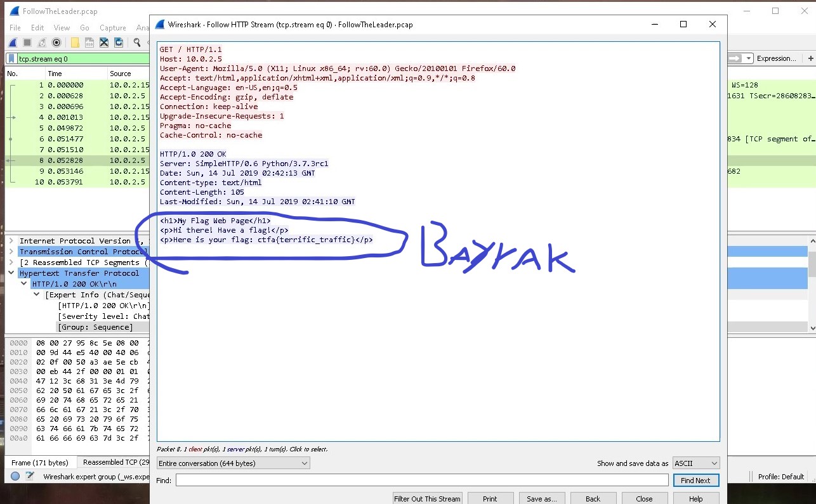
Task: Collapse the Expert Info tree node
Action: coord(36,295)
